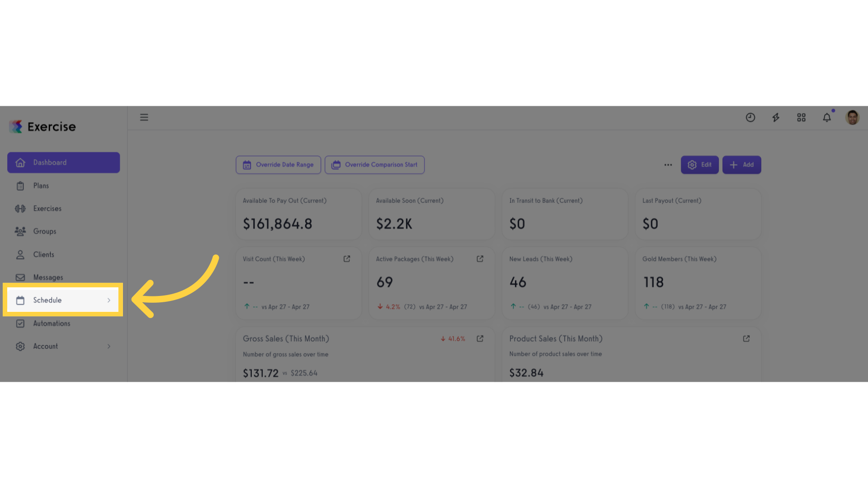868x488 pixels.
Task: Open Product Sales external link icon
Action: (x=746, y=338)
